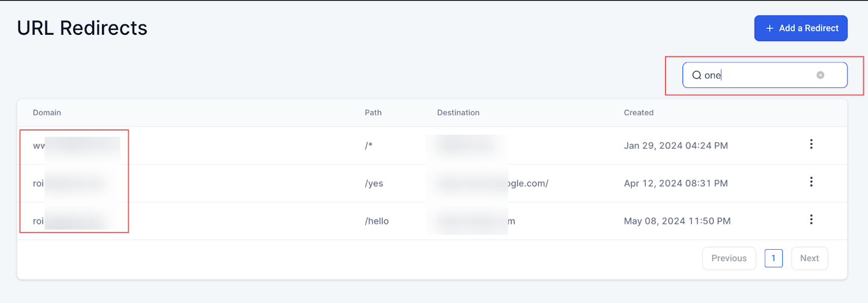
Task: Clear the search text with the X icon
Action: tap(820, 75)
